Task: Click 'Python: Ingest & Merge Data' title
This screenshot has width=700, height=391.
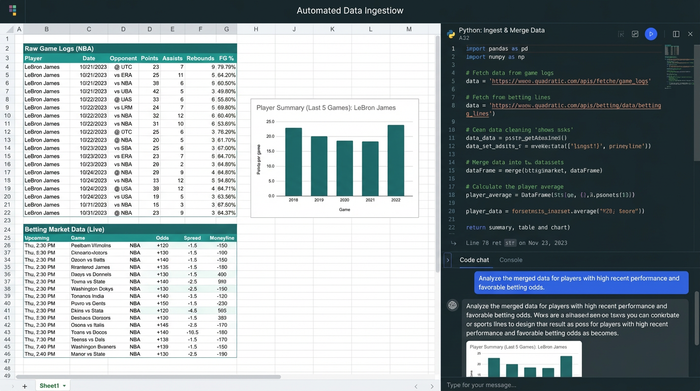Action: coord(502,30)
